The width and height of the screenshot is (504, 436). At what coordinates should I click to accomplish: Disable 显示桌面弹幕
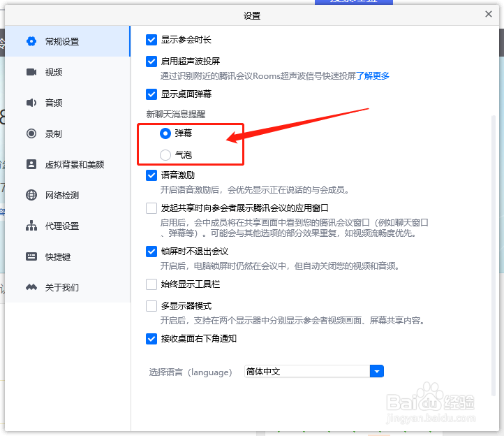151,94
